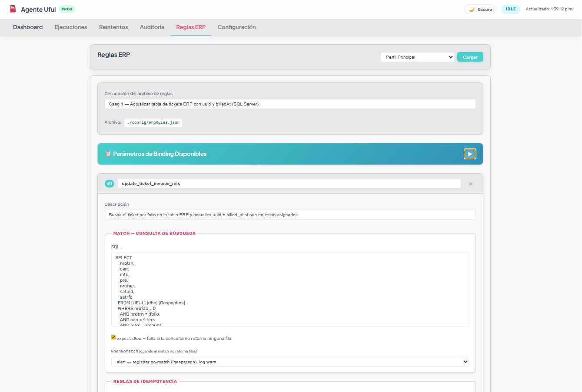Click the IDLE status badge
This screenshot has width=582, height=392.
click(x=511, y=9)
